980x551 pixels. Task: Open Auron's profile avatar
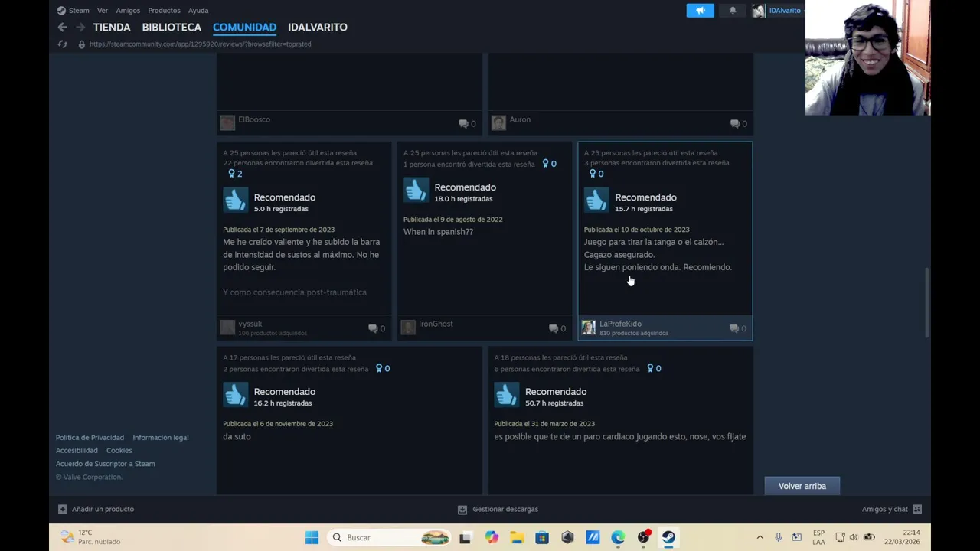click(x=498, y=122)
